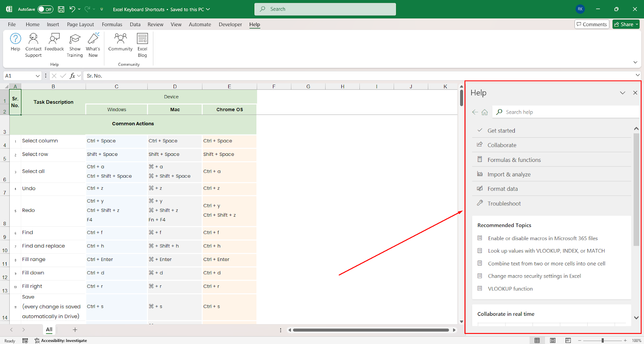Click the Accessibility: Investigate status
Viewport: 644px width, 344px height.
pos(61,340)
